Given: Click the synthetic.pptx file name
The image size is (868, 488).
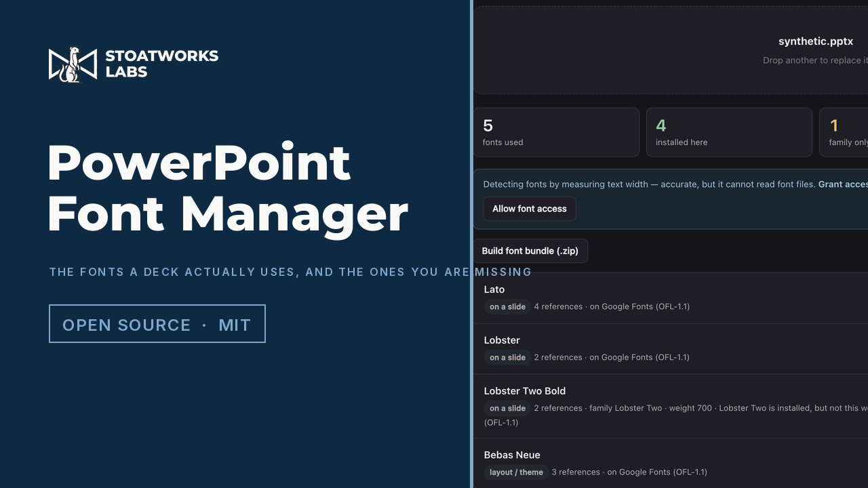Looking at the screenshot, I should pos(816,41).
